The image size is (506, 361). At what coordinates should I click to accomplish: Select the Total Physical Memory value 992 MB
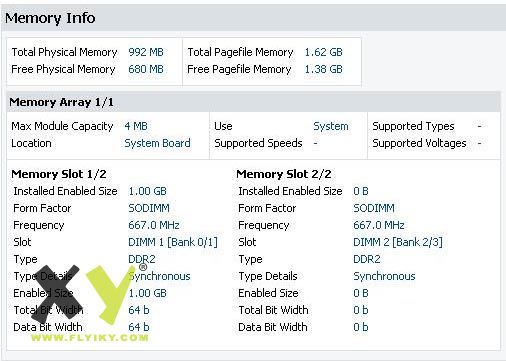[146, 52]
